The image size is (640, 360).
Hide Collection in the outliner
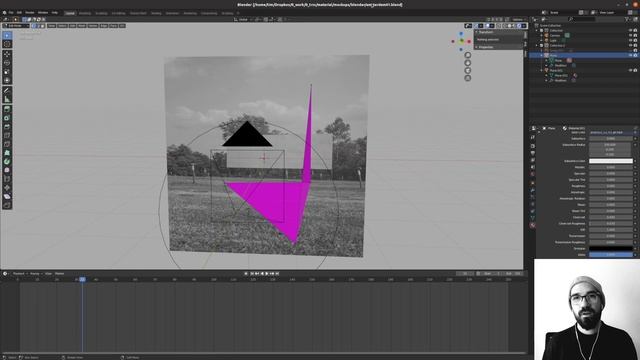[x=631, y=30]
